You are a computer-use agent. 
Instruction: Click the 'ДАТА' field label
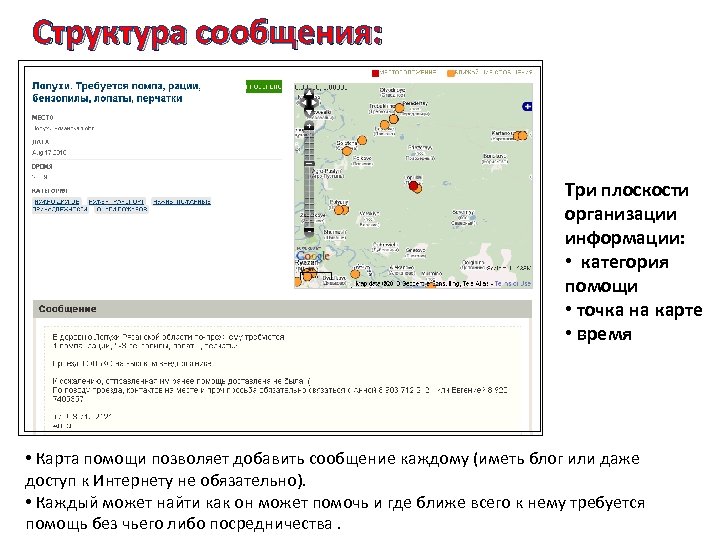tap(40, 142)
